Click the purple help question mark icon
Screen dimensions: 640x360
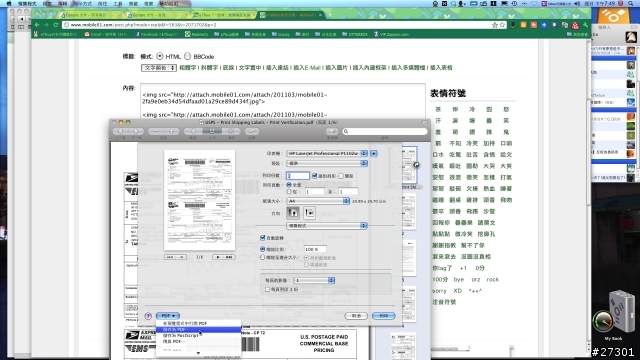point(148,316)
